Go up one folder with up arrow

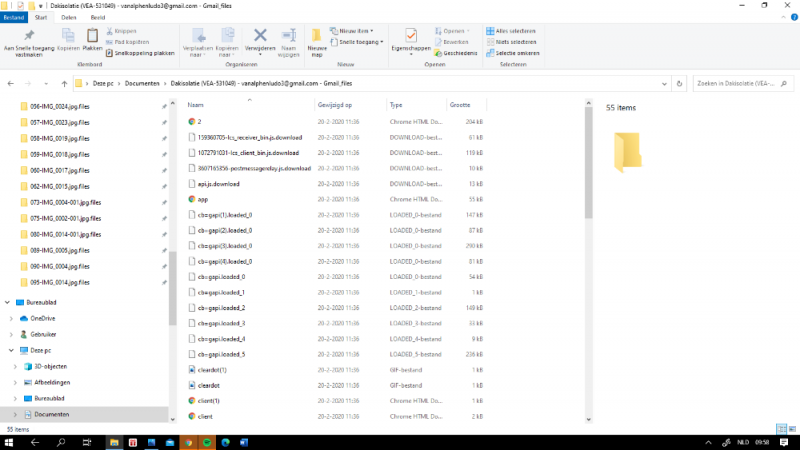64,84
